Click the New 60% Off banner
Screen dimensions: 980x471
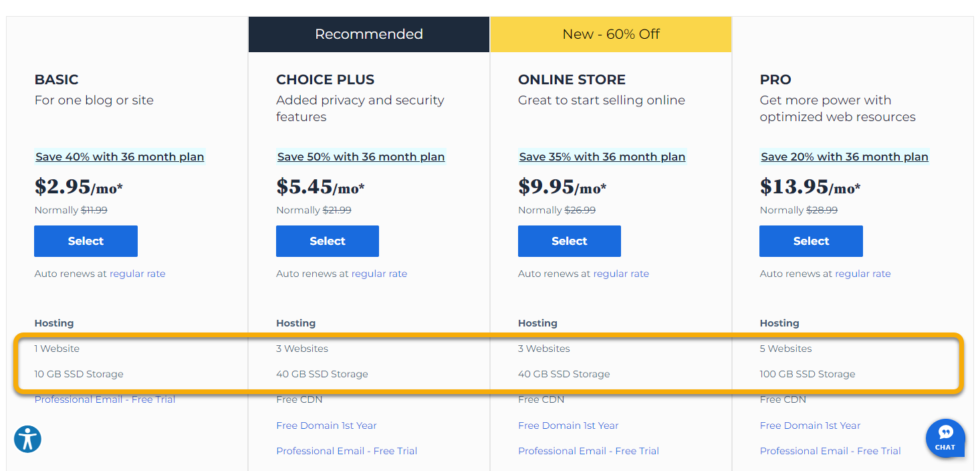click(x=610, y=33)
